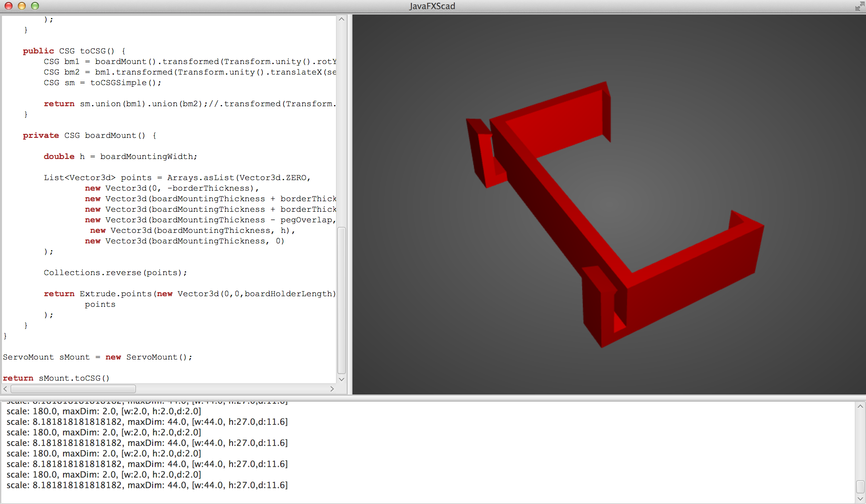The image size is (866, 504).
Task: Click the horizontal scroll right arrow
Action: click(x=332, y=389)
